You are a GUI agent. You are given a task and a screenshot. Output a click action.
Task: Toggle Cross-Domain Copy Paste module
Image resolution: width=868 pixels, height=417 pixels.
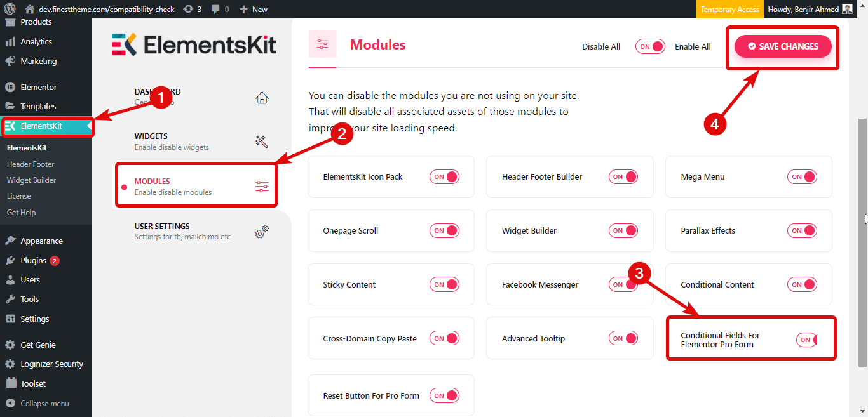tap(444, 339)
